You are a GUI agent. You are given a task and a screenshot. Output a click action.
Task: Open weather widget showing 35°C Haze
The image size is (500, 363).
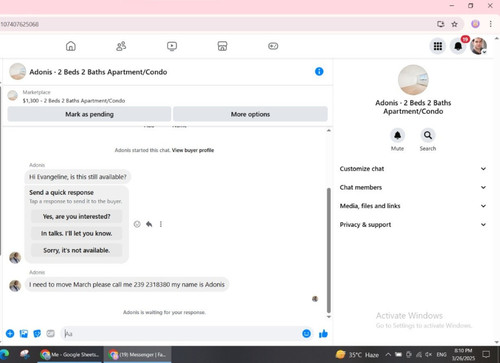357,355
